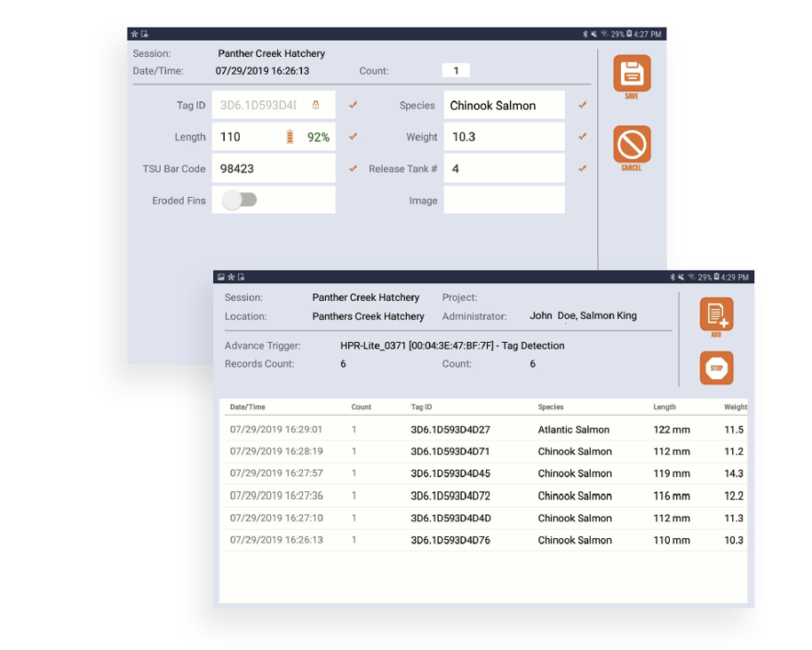This screenshot has height=650, width=812.
Task: Click the 119 mm length cell
Action: tap(671, 473)
